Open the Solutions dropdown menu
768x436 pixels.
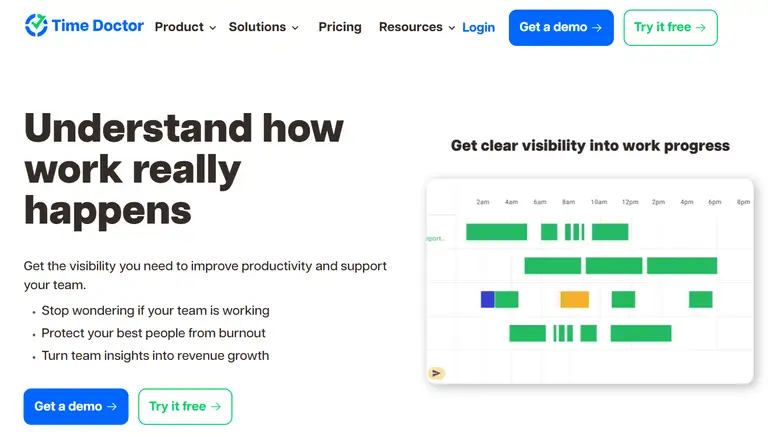click(x=263, y=27)
